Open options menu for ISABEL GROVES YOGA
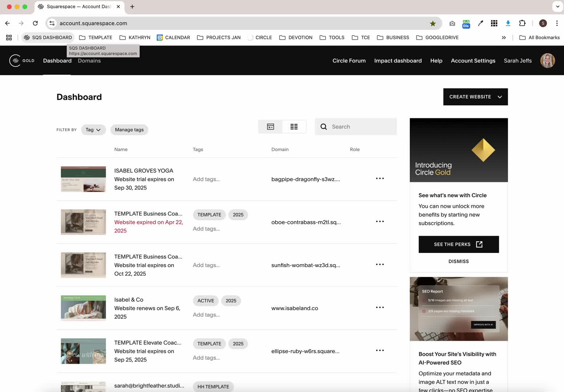 point(380,179)
